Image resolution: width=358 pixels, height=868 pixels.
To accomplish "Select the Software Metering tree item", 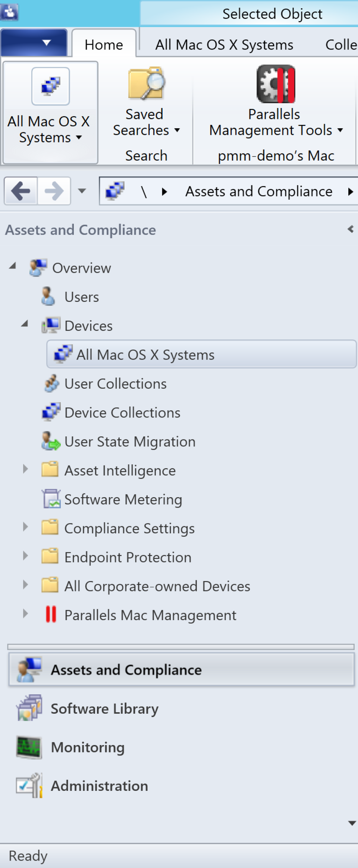I will (x=123, y=499).
